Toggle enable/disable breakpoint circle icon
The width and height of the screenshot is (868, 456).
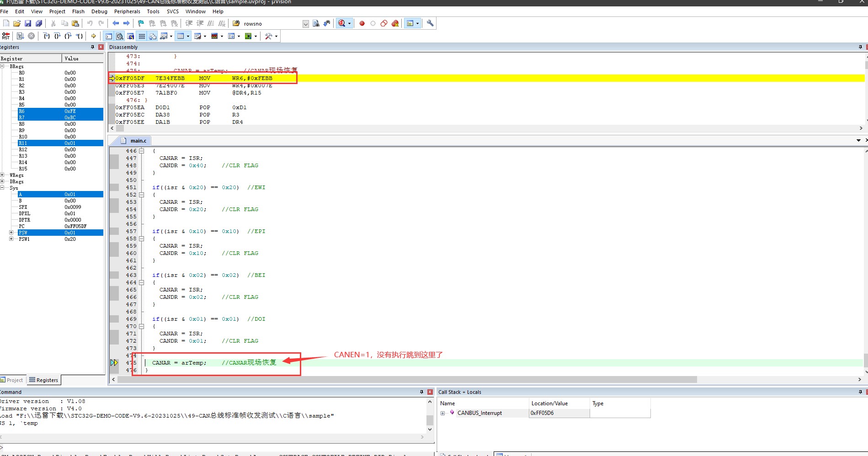tap(373, 23)
